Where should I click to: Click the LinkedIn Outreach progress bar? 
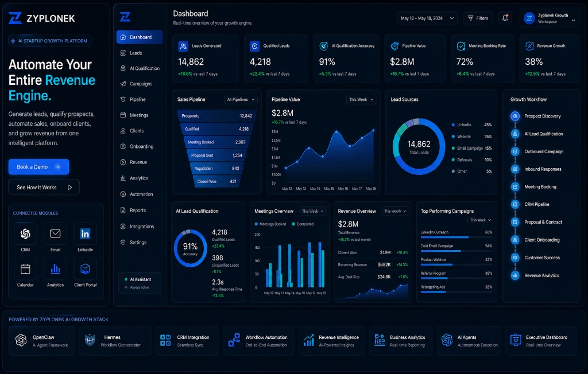pos(457,237)
